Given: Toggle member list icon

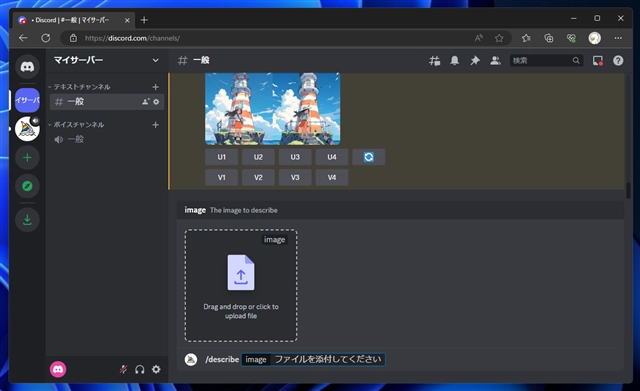Looking at the screenshot, I should coord(495,61).
